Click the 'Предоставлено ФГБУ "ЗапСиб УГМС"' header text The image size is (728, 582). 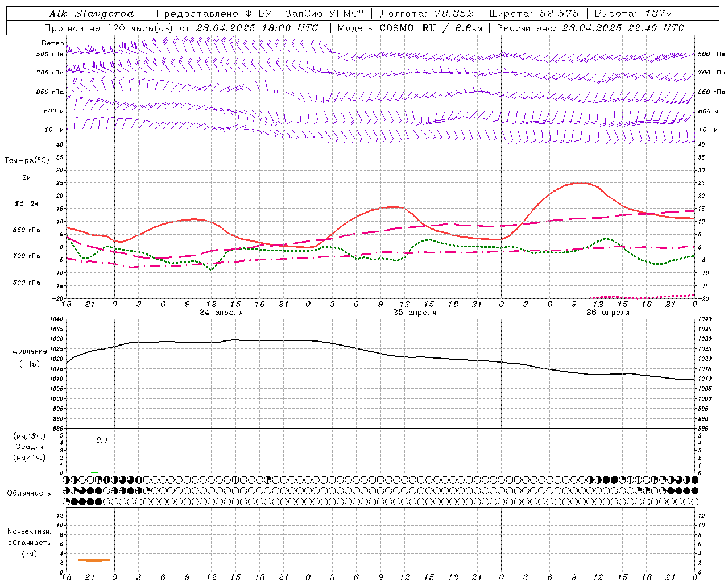[260, 14]
